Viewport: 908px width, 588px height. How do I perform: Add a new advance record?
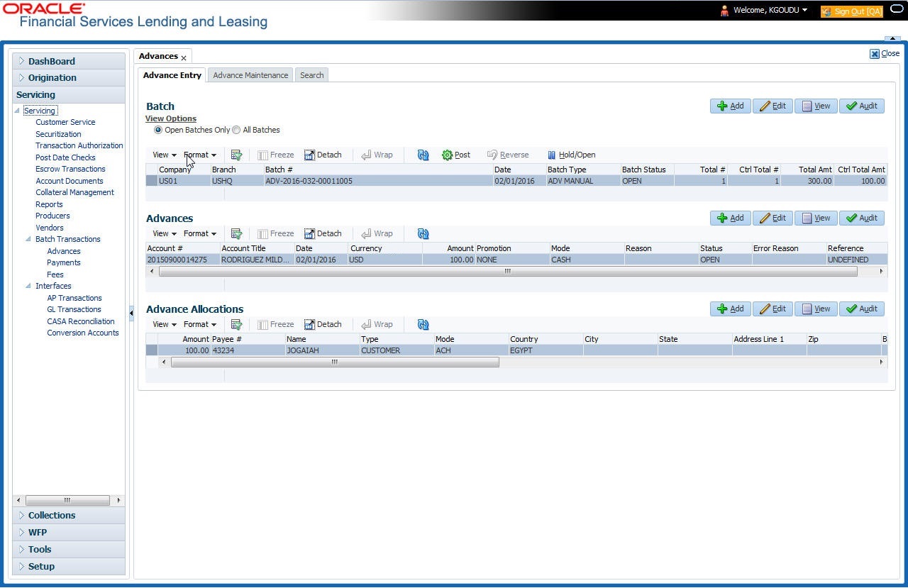pyautogui.click(x=731, y=218)
